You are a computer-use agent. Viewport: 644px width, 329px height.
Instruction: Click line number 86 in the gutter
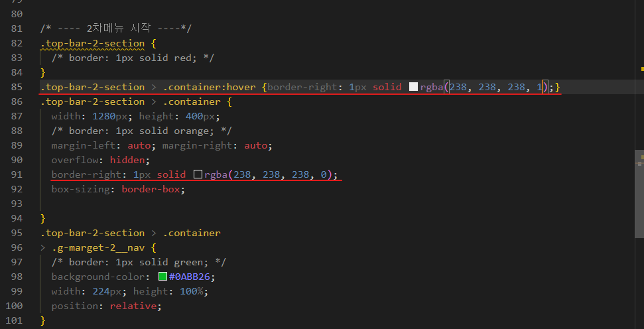[x=17, y=101]
